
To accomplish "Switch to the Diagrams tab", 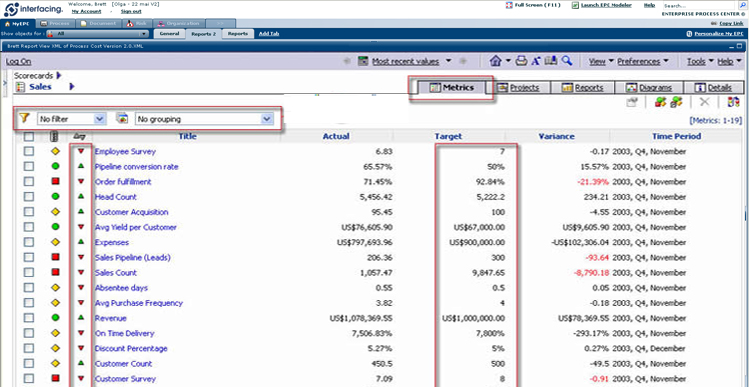I will click(649, 88).
